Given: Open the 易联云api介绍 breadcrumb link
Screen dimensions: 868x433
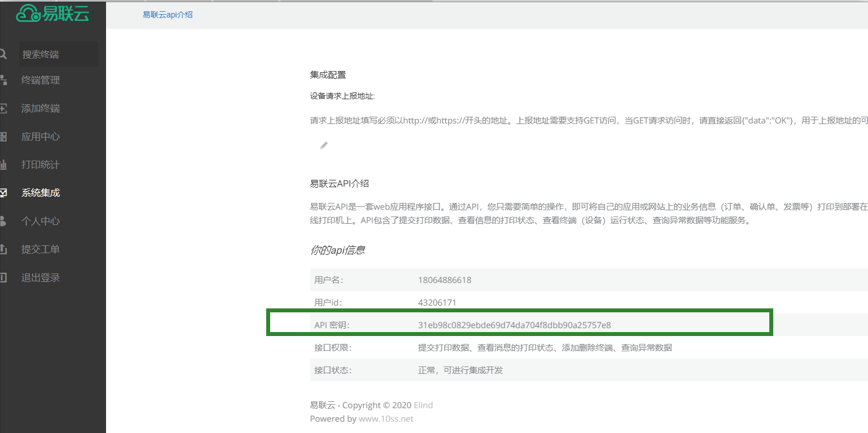Looking at the screenshot, I should pyautogui.click(x=168, y=15).
